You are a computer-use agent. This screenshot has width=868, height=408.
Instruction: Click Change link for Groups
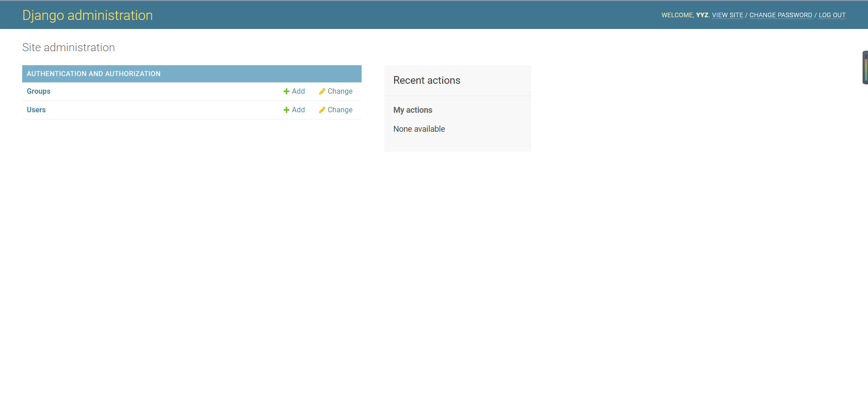pos(340,91)
